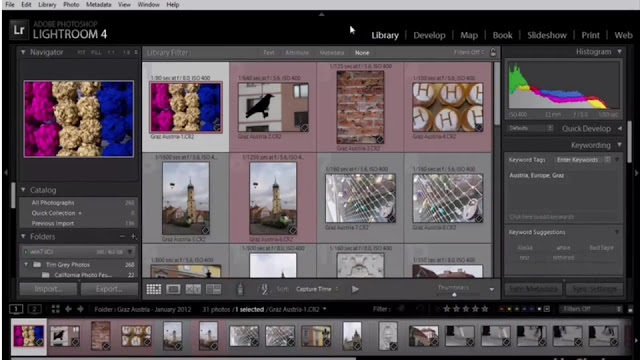Open toolbar content dropdown arrow
Viewport: 640px width, 360px height.
pos(491,289)
